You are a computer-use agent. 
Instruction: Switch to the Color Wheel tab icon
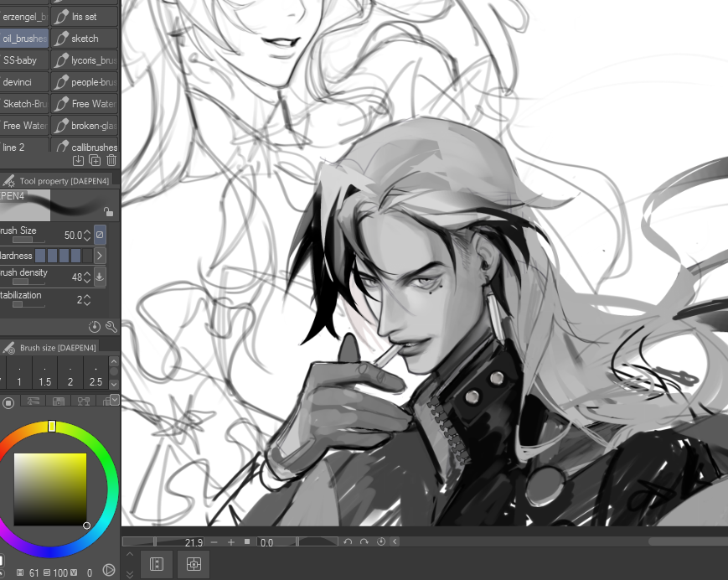pos(8,402)
